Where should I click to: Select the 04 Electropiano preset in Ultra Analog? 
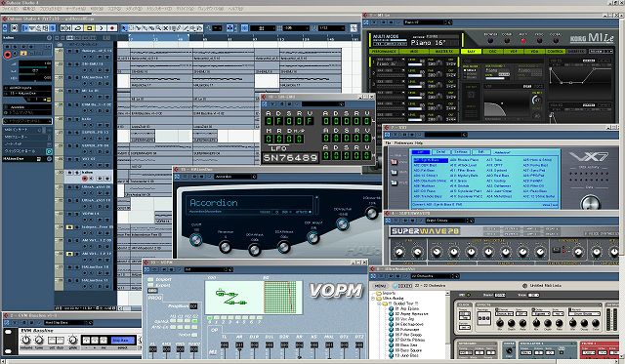coord(409,324)
